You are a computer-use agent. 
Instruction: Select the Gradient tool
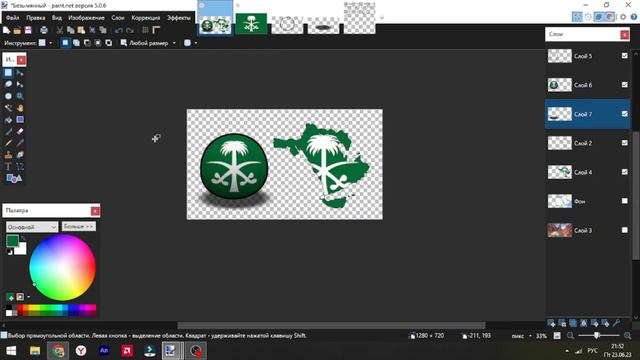point(20,120)
